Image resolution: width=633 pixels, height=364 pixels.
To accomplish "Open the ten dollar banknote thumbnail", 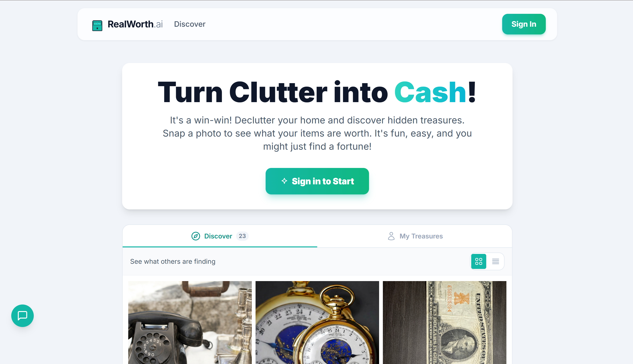I will pos(444,322).
